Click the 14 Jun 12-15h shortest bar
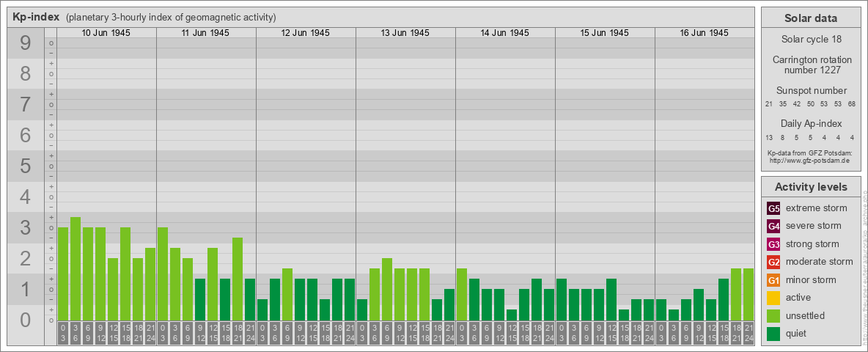This screenshot has width=868, height=352. (512, 315)
